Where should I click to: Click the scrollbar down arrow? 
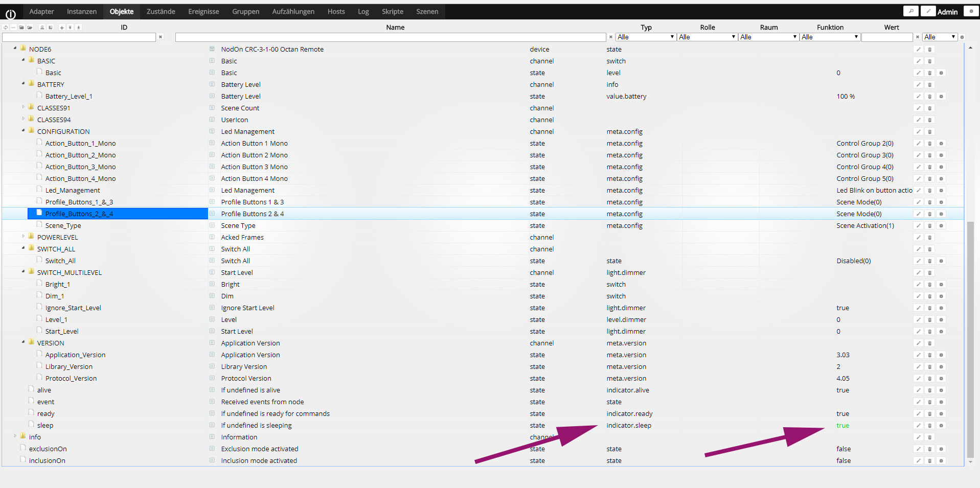970,462
